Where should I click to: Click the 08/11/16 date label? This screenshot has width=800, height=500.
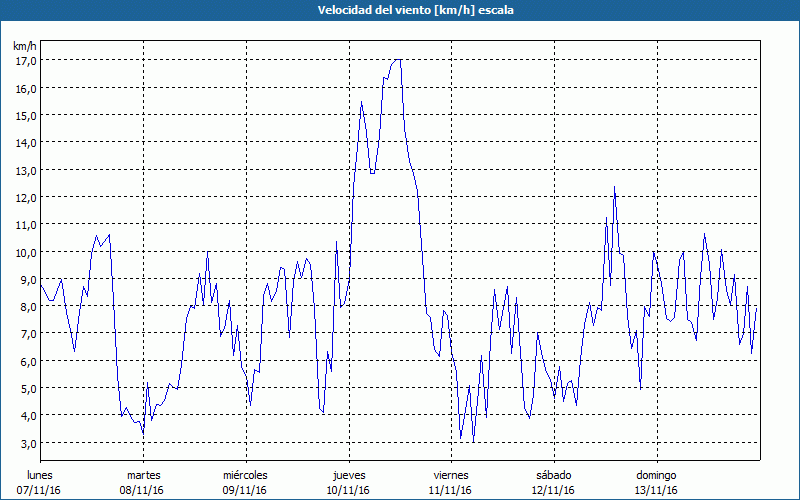coord(143,490)
